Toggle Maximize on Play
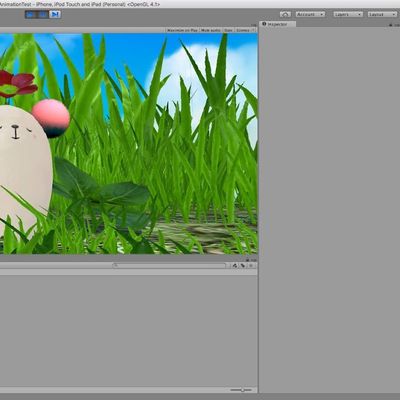 pos(182,30)
